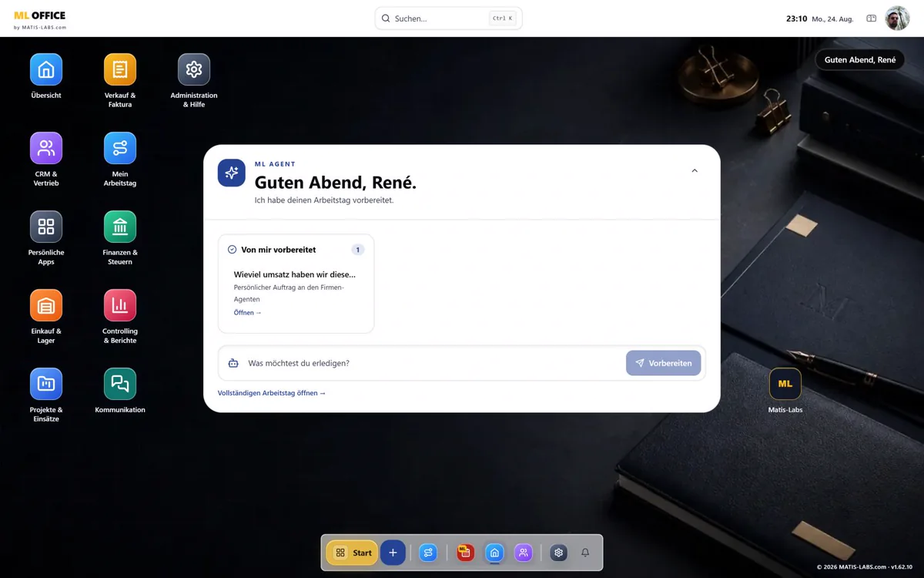Open Projekte & Einsätze app
Screen dimensions: 924x578
[46, 384]
